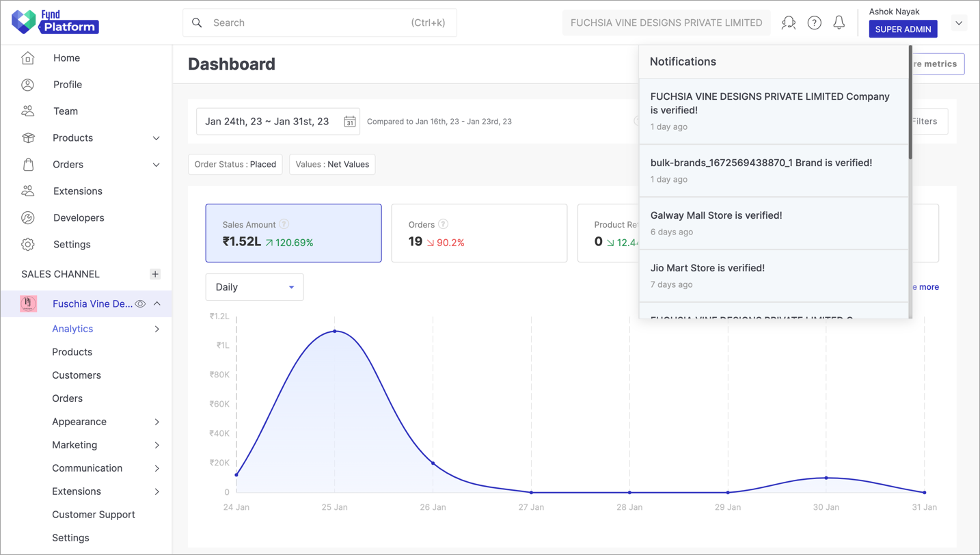Expand the channel Extensions submenu arrow

click(x=157, y=492)
